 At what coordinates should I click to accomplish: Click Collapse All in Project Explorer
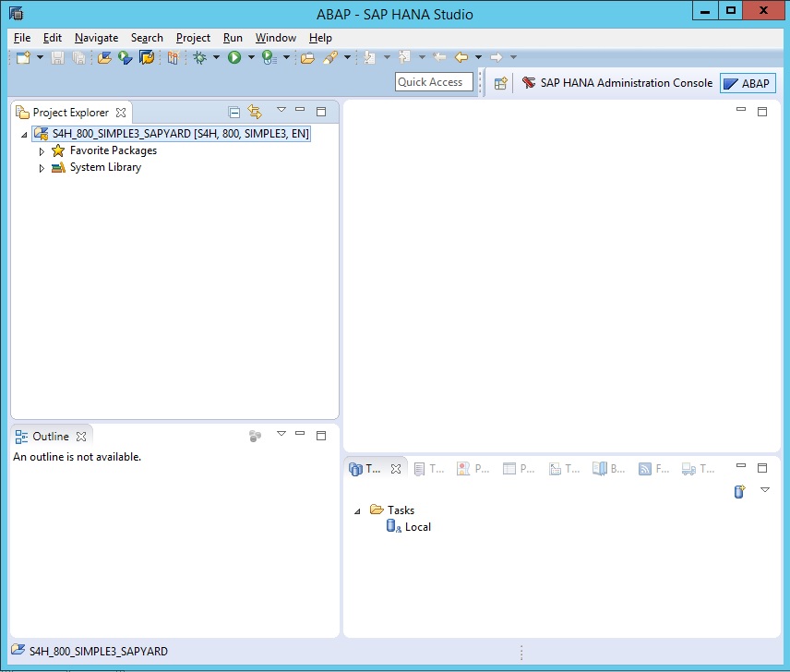point(233,112)
